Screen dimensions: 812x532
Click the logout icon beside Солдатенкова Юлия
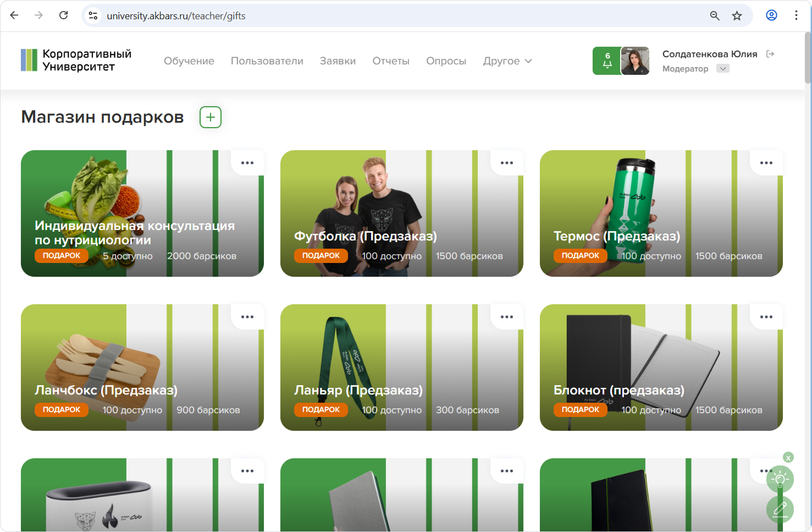(x=770, y=54)
